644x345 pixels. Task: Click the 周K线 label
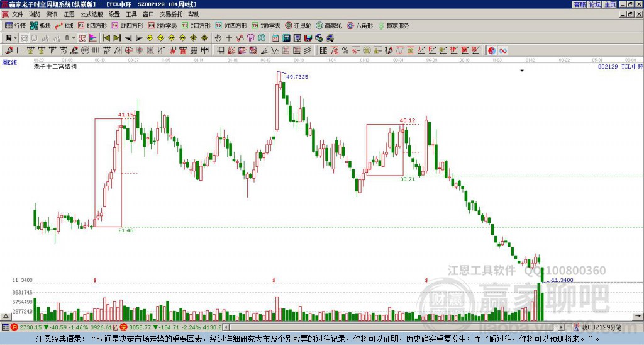[9, 63]
